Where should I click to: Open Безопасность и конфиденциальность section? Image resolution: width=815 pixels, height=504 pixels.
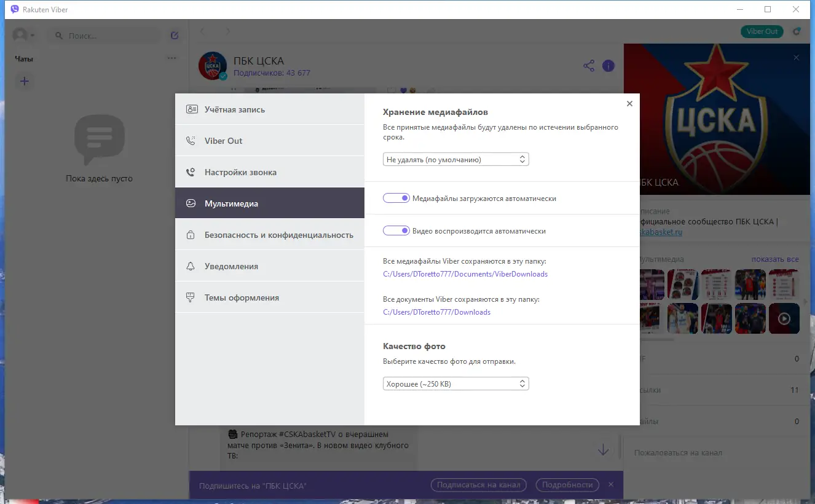coord(269,235)
